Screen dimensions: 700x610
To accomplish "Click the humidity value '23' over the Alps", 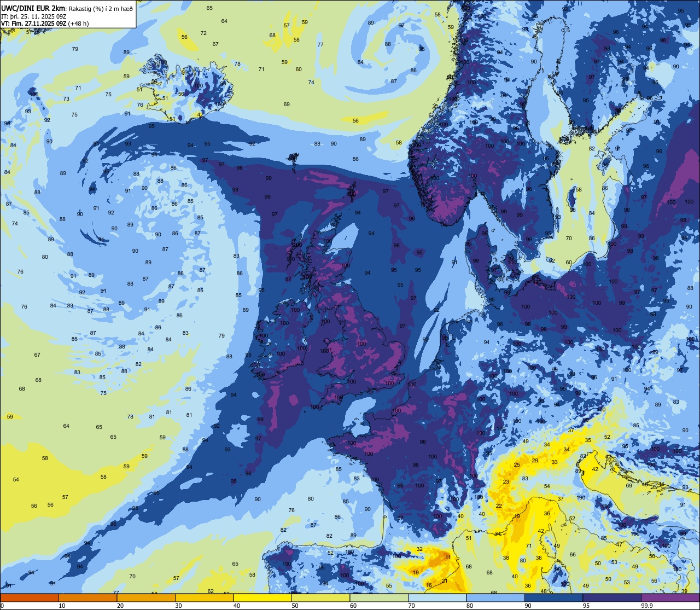I will pyautogui.click(x=506, y=482).
